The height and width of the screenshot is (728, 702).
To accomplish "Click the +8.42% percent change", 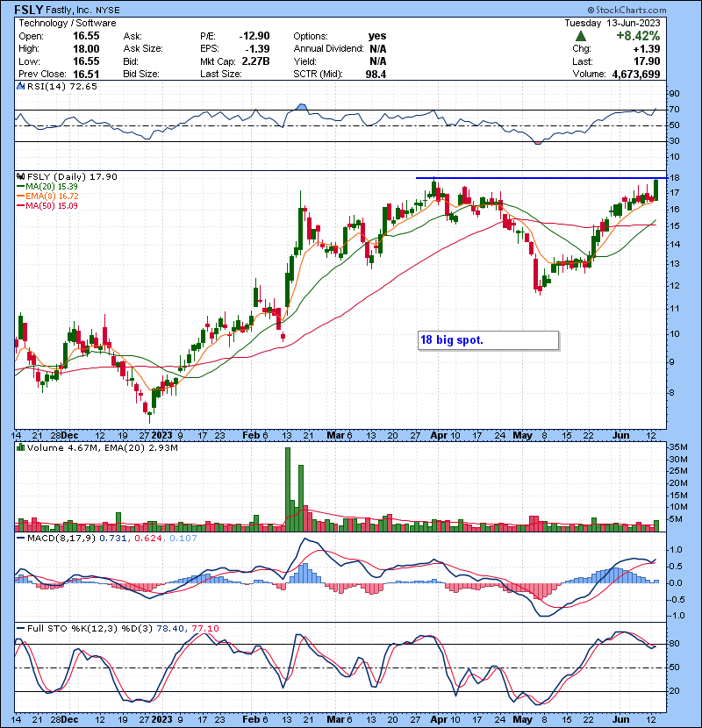I will pos(638,36).
